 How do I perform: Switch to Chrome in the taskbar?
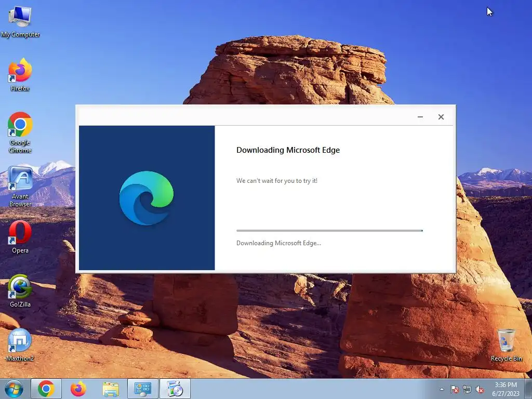coord(46,389)
